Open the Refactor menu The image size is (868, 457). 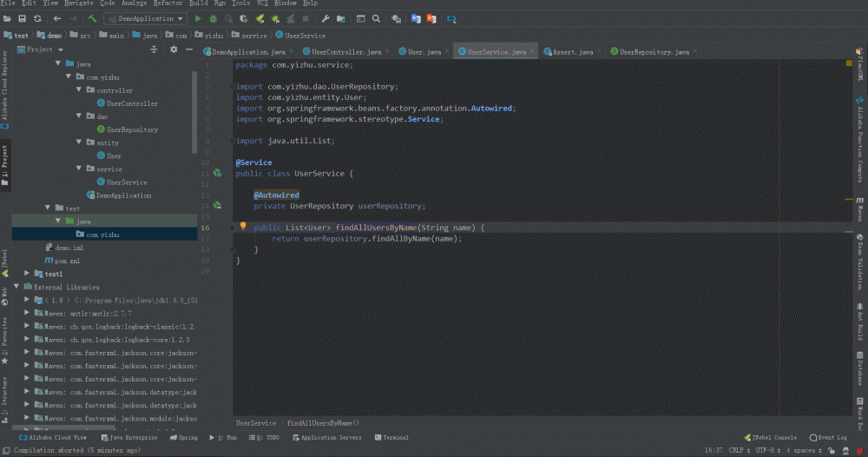click(168, 3)
